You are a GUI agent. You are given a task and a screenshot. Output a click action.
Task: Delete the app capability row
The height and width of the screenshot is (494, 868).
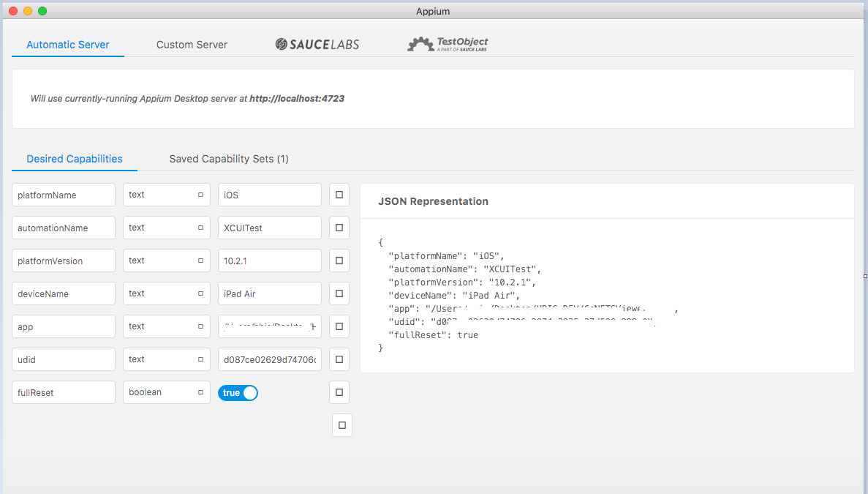pos(339,326)
